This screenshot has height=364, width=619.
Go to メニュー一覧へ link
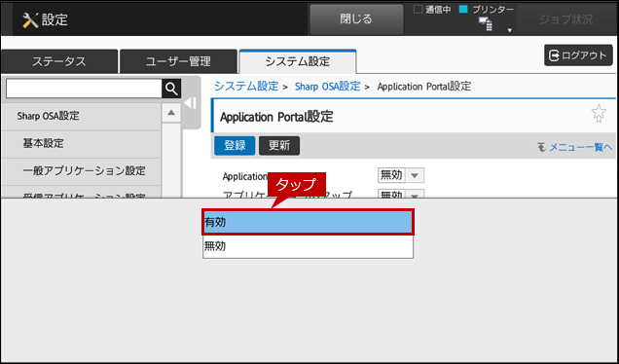pos(575,147)
